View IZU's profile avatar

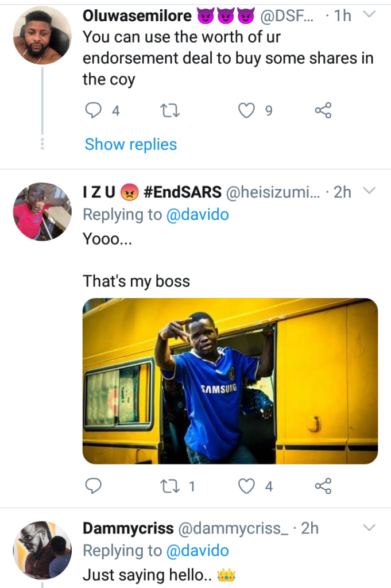tap(42, 211)
